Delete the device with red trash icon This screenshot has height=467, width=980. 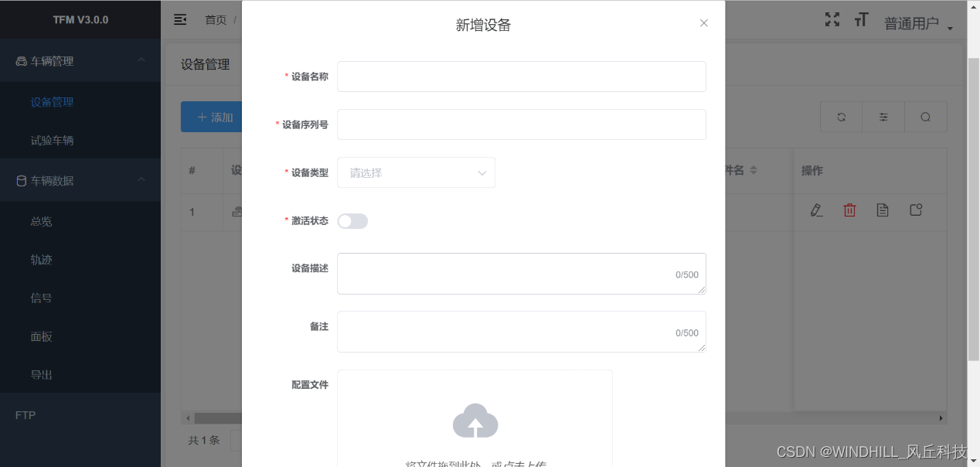tap(849, 210)
